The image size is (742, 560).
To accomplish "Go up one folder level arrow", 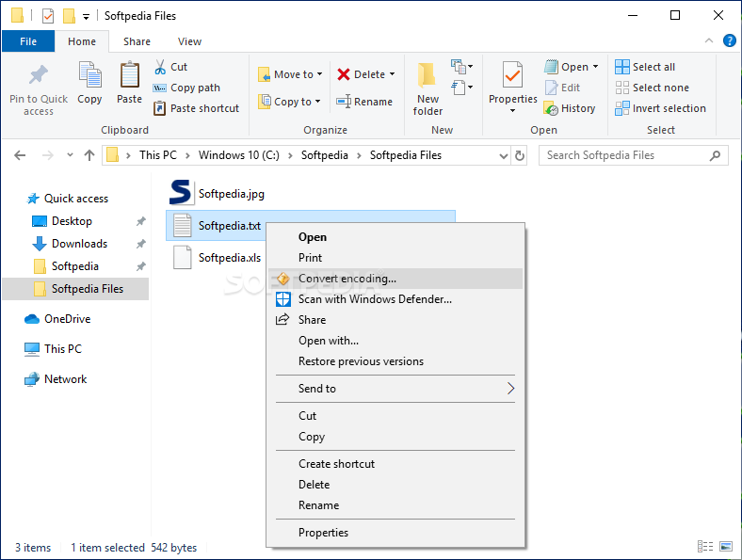I will pyautogui.click(x=89, y=155).
